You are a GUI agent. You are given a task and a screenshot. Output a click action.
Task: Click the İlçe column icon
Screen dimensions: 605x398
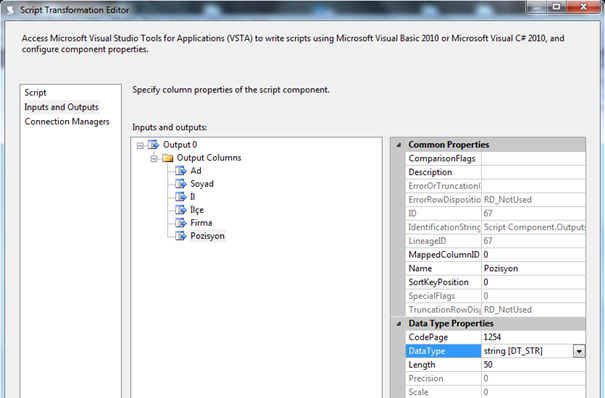[181, 210]
